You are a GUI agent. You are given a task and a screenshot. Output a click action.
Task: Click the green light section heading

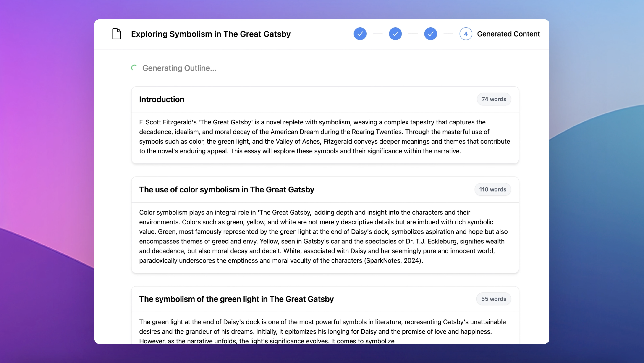[236, 299]
